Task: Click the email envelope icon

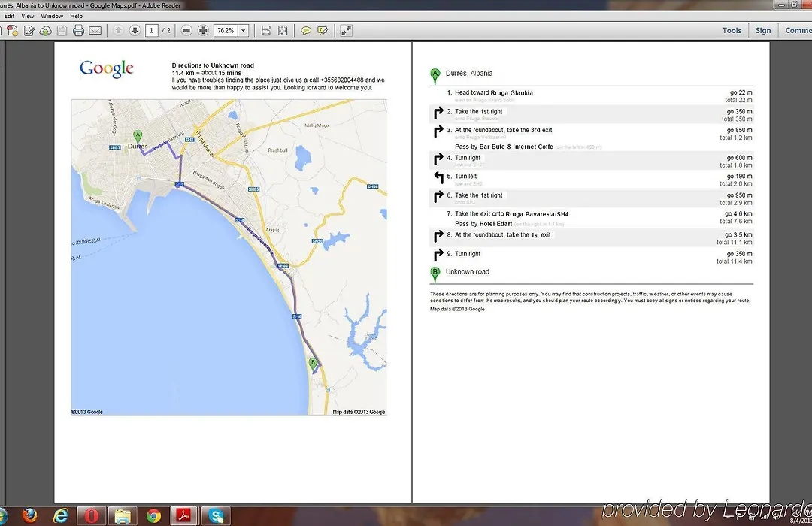Action: point(95,31)
